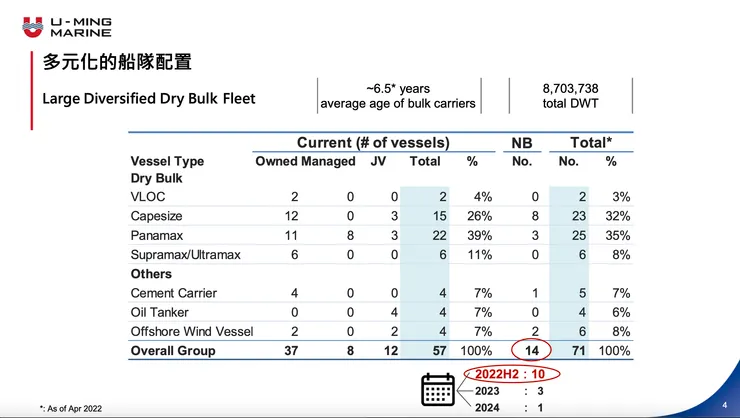
Task: Click the Cement Carrier row label
Action: click(x=174, y=293)
